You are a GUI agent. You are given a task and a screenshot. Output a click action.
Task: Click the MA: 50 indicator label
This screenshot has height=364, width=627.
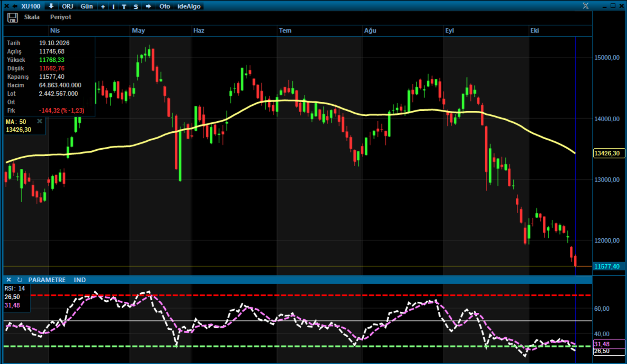click(16, 122)
